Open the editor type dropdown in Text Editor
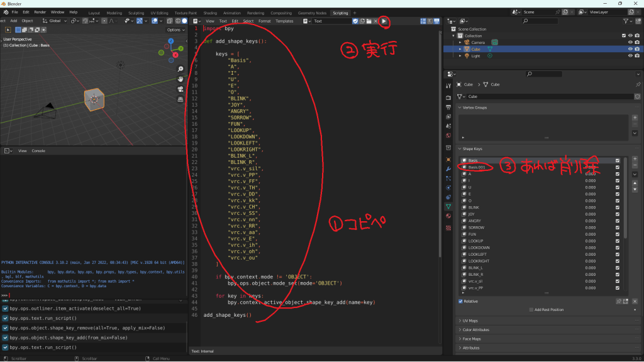The height and width of the screenshot is (362, 644). 197,21
